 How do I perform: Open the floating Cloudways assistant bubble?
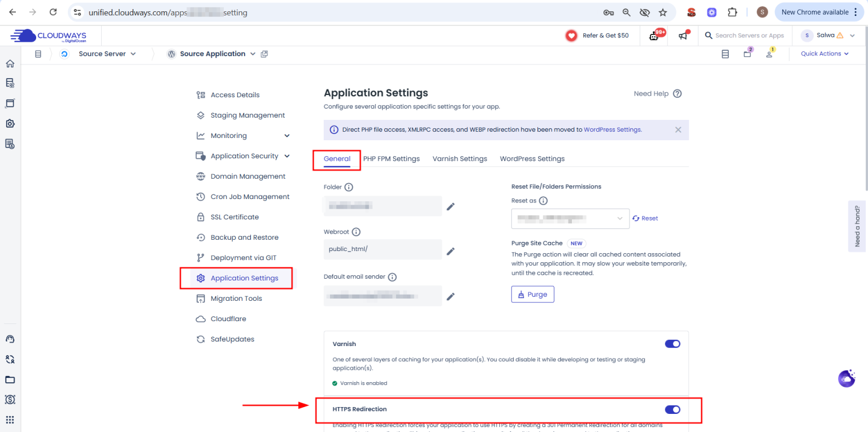(847, 378)
